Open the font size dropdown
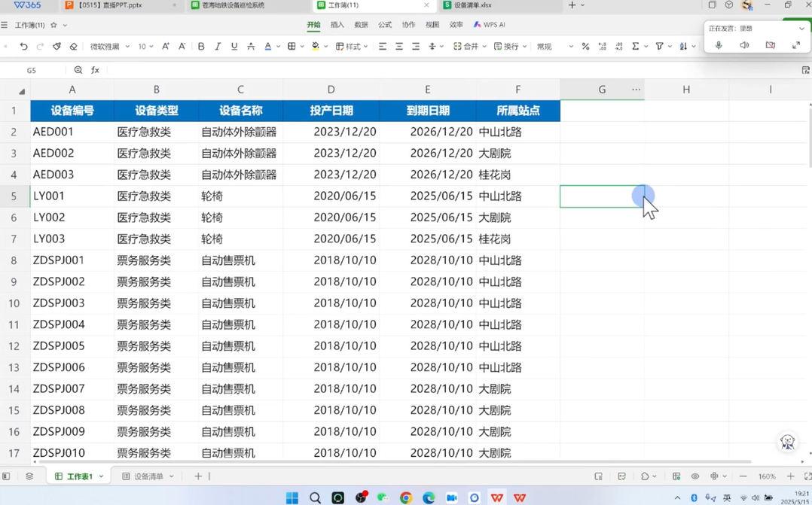 coord(145,47)
